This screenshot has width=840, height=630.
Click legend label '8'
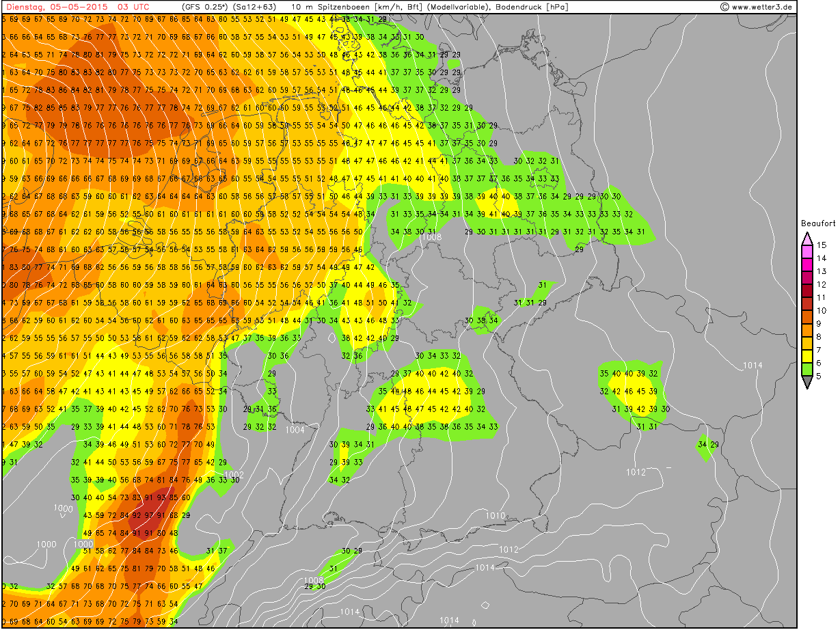click(820, 336)
